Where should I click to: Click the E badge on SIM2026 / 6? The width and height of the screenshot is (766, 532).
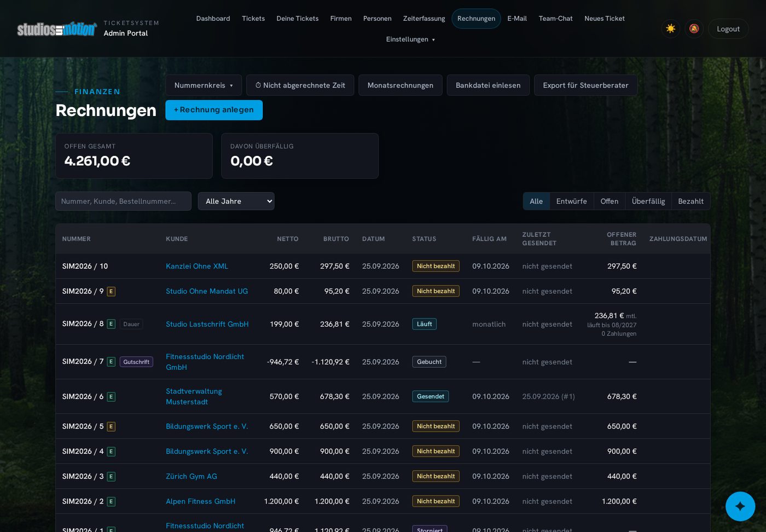pyautogui.click(x=111, y=397)
